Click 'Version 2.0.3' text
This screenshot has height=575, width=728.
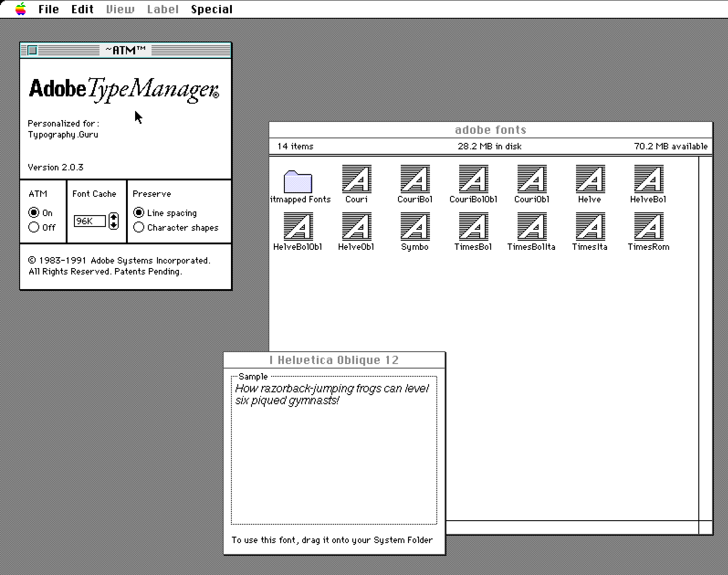[x=55, y=167]
